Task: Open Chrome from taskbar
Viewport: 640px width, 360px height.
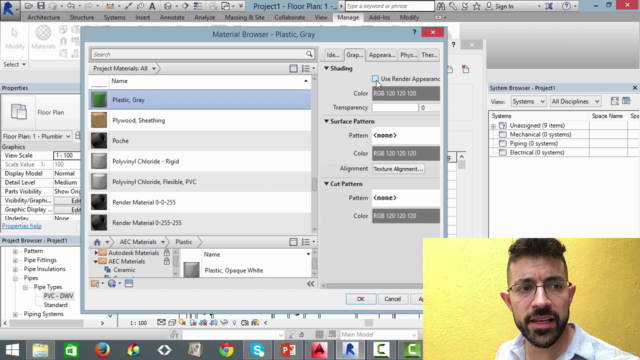Action: coord(227,350)
